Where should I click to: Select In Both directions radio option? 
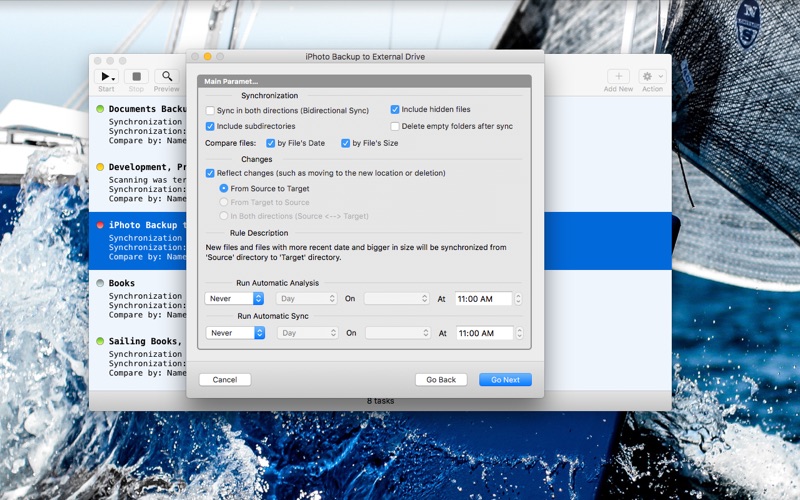(x=223, y=216)
